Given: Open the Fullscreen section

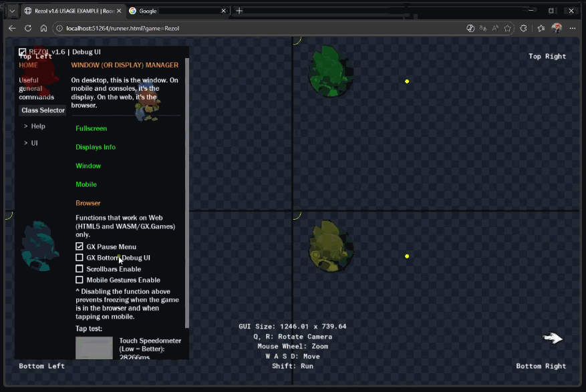Looking at the screenshot, I should pyautogui.click(x=91, y=128).
